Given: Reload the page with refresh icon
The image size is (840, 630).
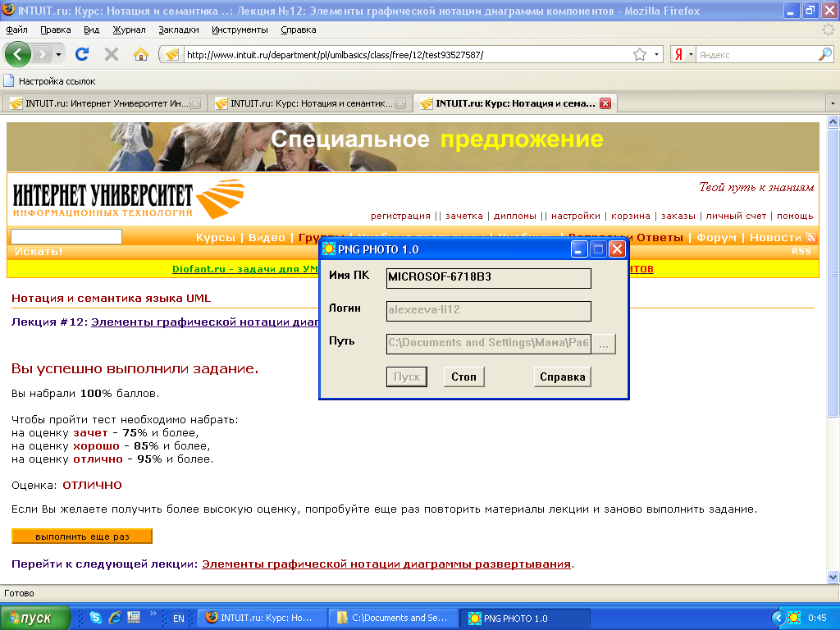Looking at the screenshot, I should (x=82, y=54).
